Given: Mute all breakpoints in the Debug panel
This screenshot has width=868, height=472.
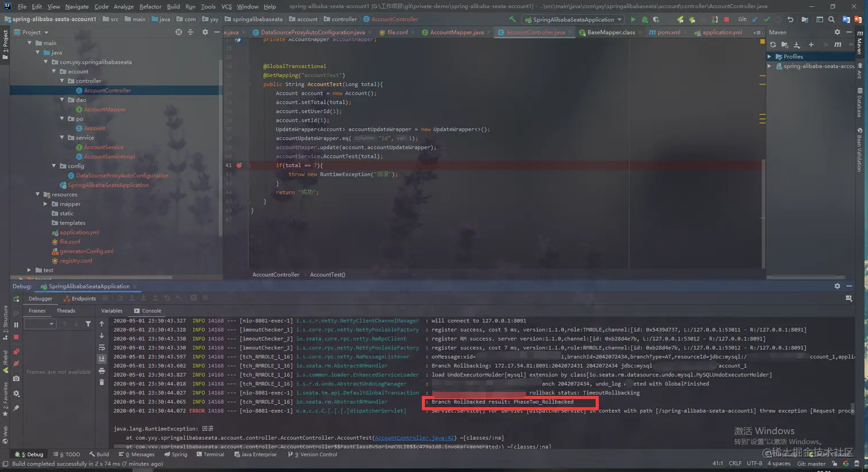Looking at the screenshot, I should pyautogui.click(x=16, y=363).
